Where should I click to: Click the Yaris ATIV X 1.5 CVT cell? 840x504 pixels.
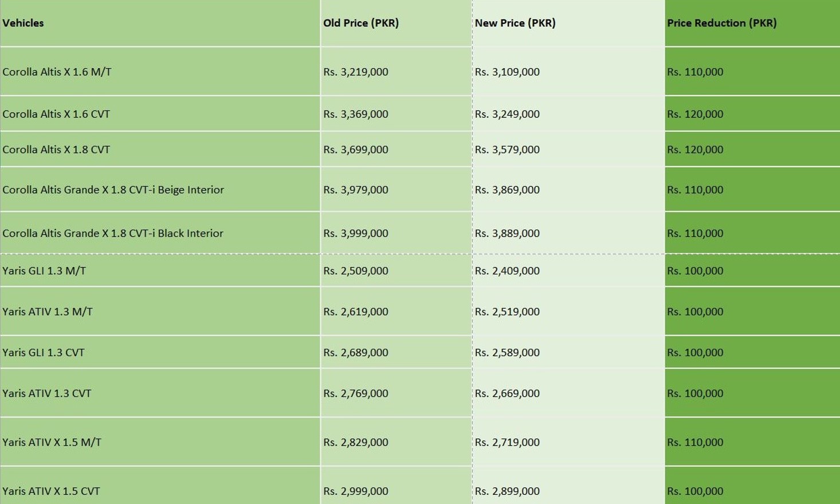160,486
